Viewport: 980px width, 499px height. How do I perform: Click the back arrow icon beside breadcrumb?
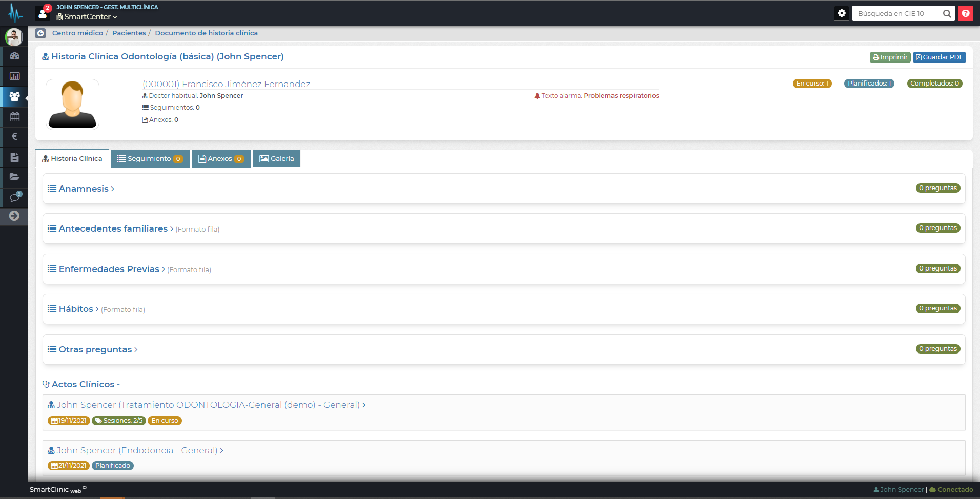tap(40, 33)
